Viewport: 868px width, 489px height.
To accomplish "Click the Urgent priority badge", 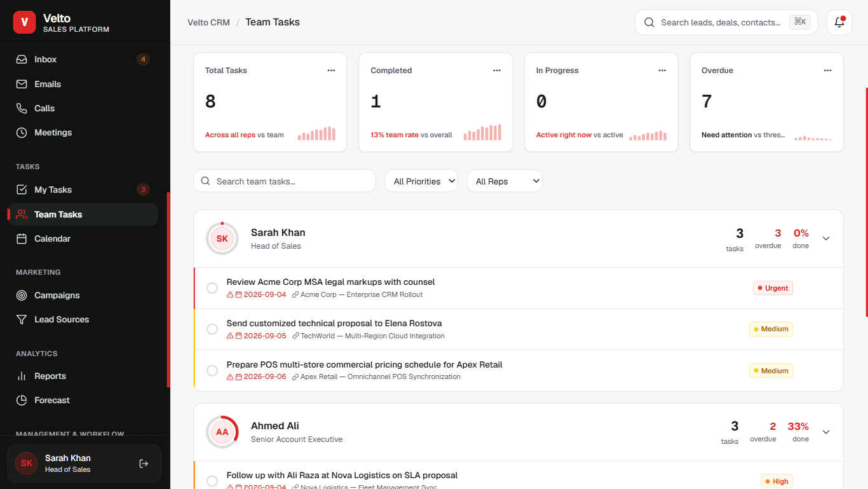I will click(x=773, y=288).
